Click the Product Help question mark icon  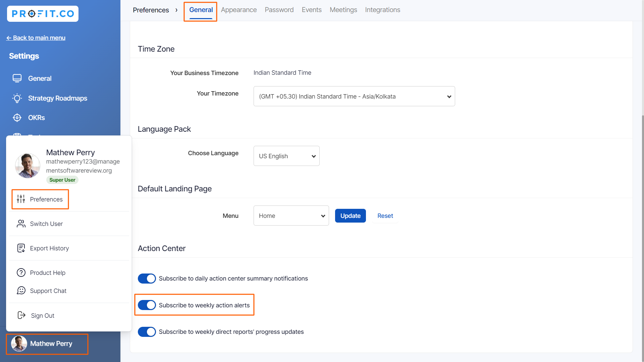[x=21, y=273]
